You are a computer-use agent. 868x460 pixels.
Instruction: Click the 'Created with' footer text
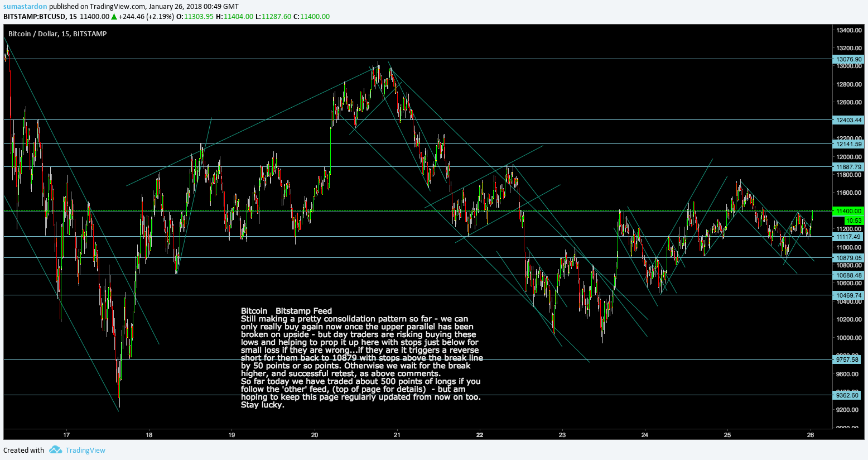tap(23, 450)
